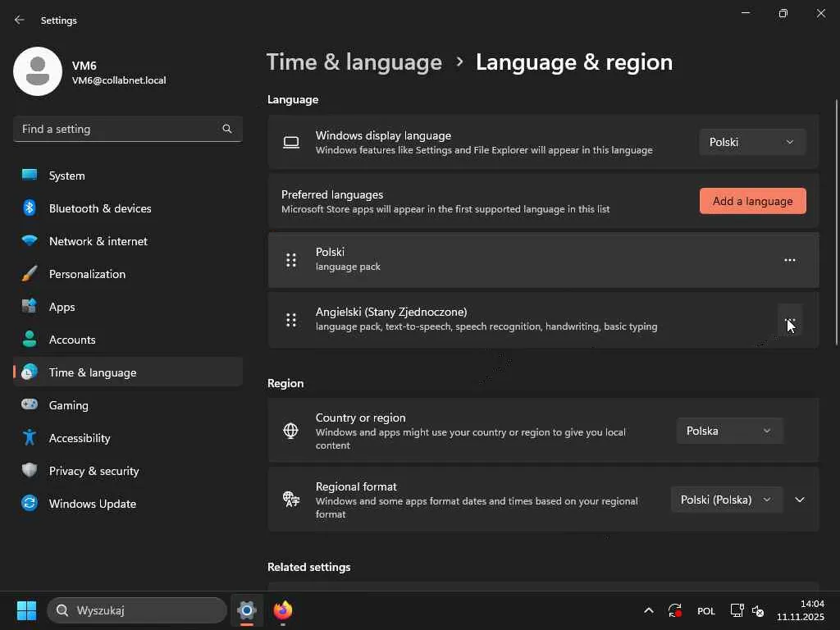Click the Gaming controller icon

pyautogui.click(x=30, y=404)
